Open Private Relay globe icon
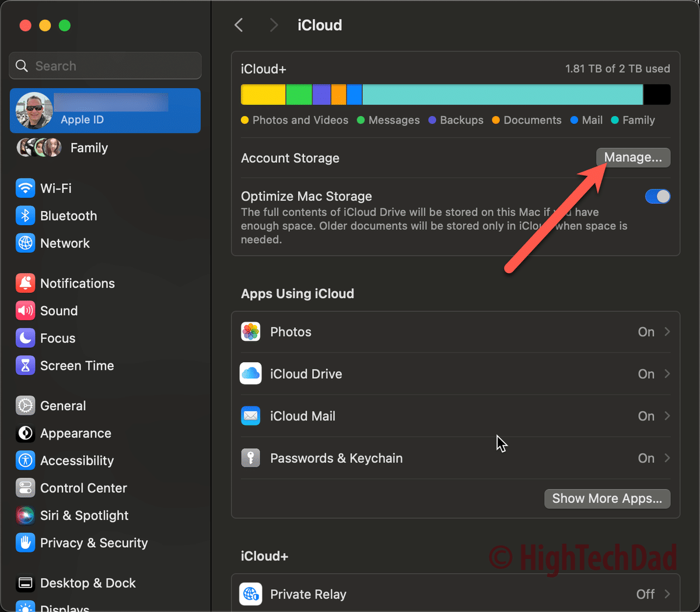This screenshot has height=612, width=700. click(x=250, y=594)
